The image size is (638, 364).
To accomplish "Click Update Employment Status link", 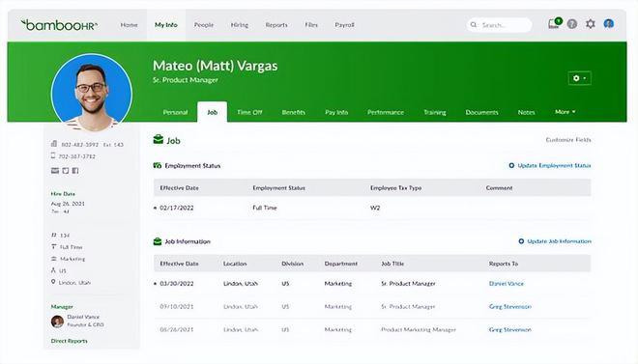I will (550, 165).
